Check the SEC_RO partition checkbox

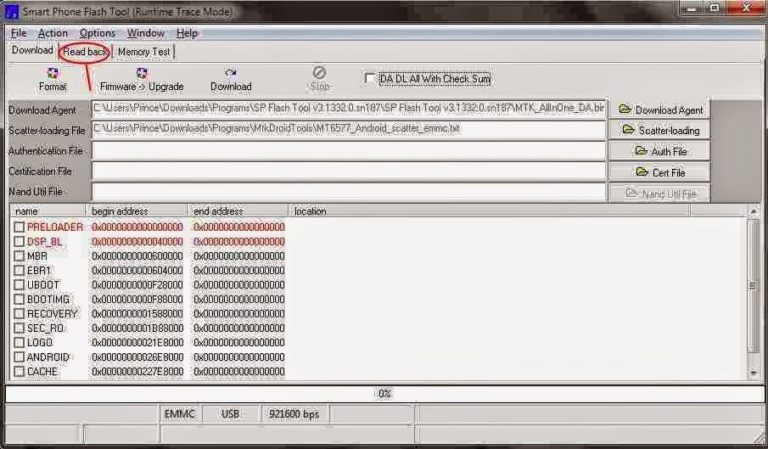(x=19, y=328)
